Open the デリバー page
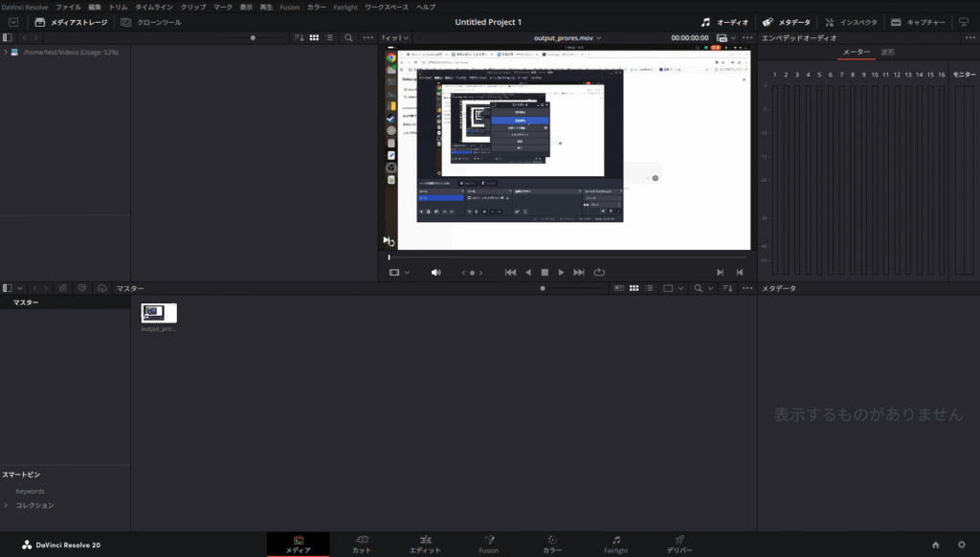The height and width of the screenshot is (557, 980). tap(679, 545)
